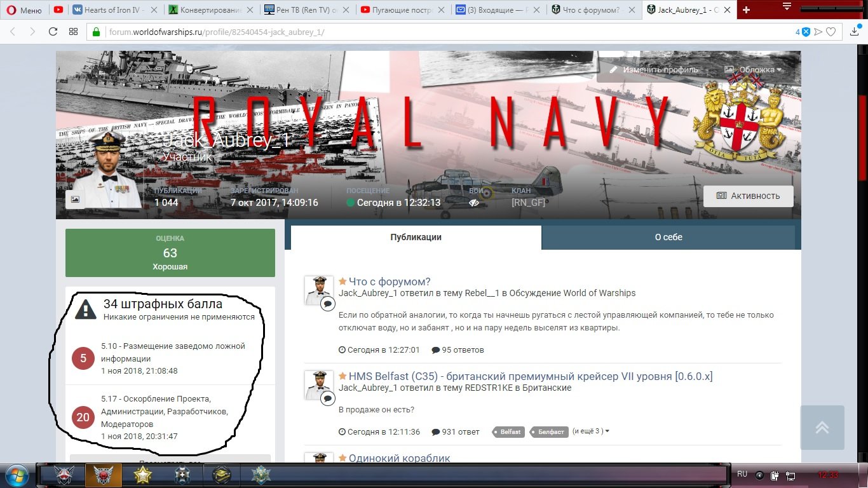
Task: Open the Opera Меню button
Action: (x=24, y=10)
